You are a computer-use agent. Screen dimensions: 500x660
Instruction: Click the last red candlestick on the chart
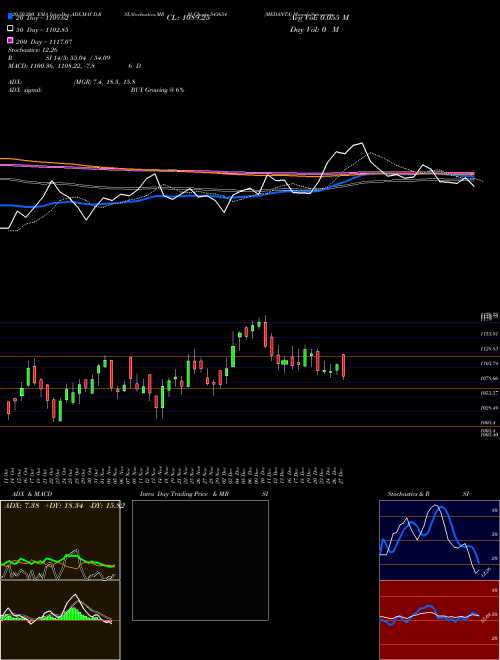click(x=344, y=365)
